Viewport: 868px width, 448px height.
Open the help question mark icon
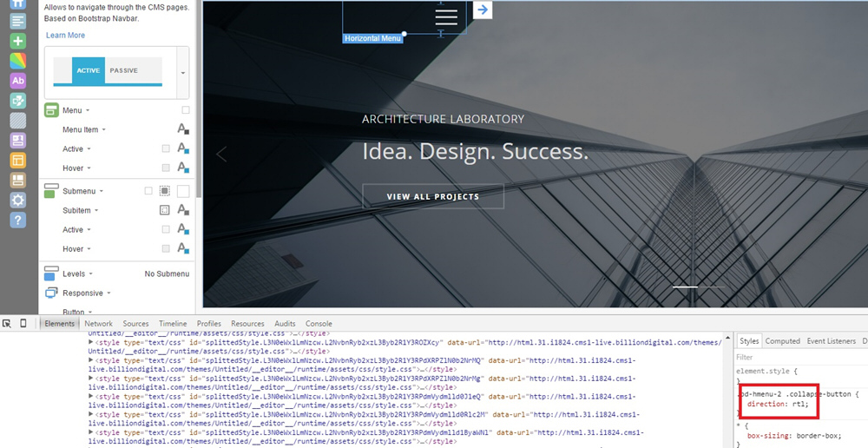(x=17, y=221)
